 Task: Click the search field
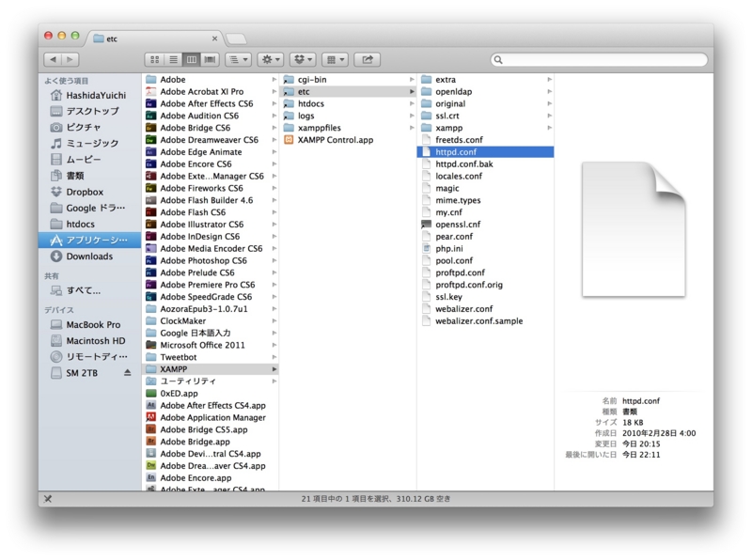[599, 59]
